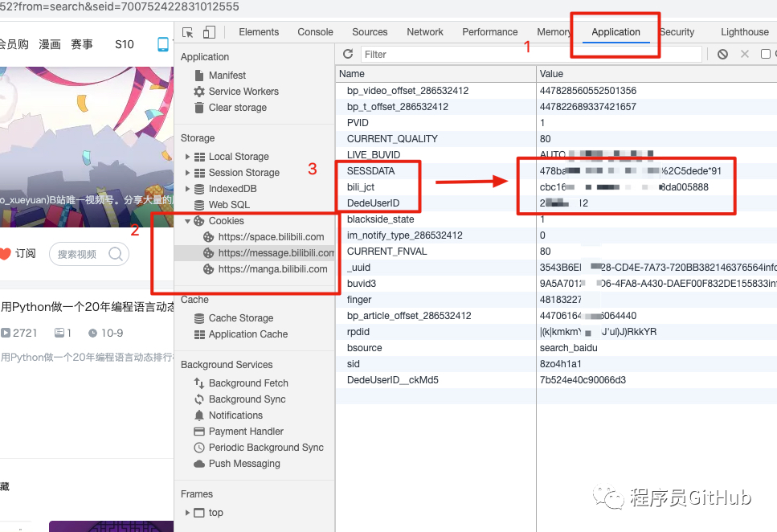This screenshot has width=777, height=532.
Task: Switch to the Memory tab
Action: coord(554,32)
